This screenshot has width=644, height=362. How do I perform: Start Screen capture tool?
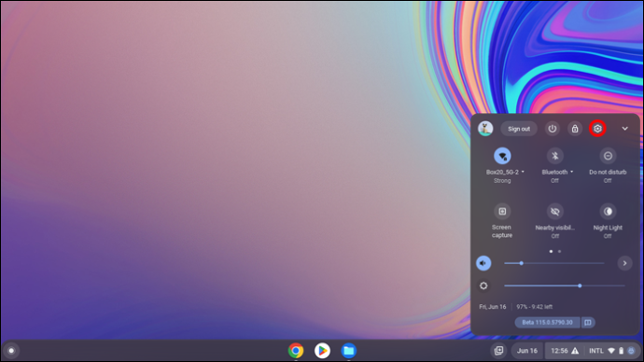(x=502, y=212)
